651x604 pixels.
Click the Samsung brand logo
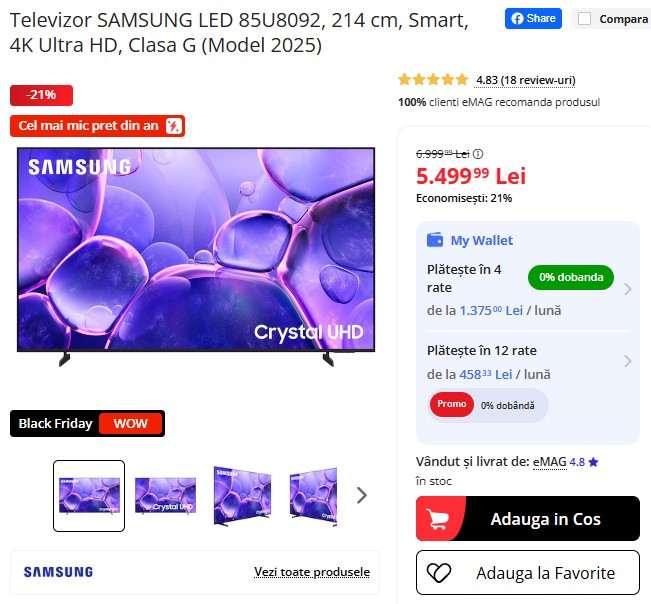(x=58, y=572)
